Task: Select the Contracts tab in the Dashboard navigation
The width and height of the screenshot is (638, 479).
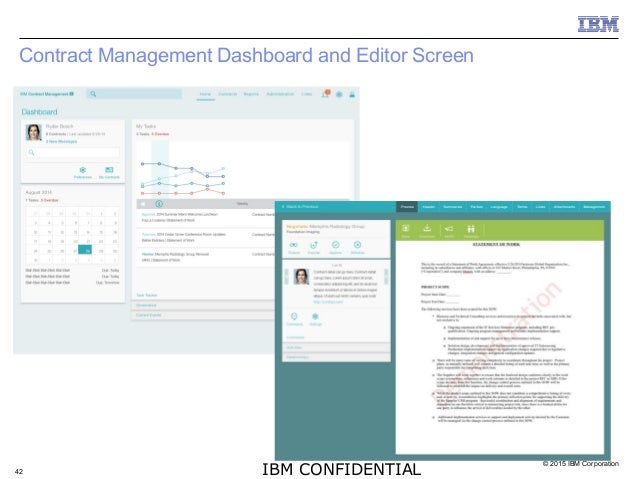Action: pyautogui.click(x=227, y=94)
